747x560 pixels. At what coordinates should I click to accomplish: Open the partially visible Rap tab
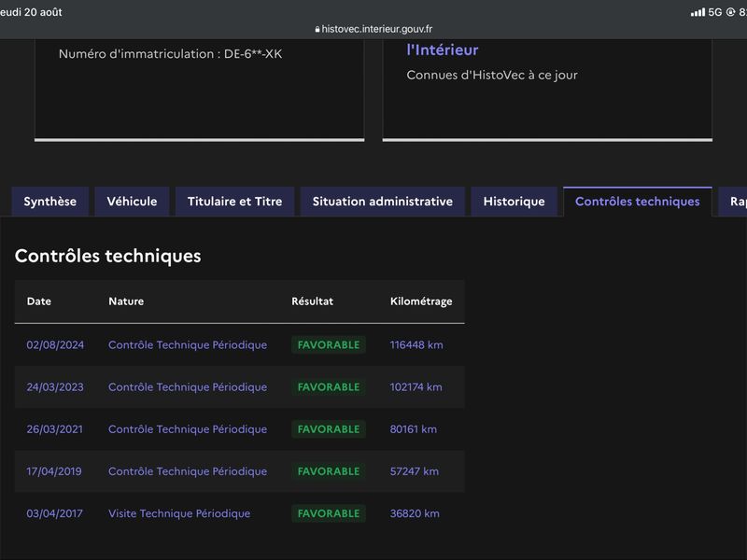pos(734,202)
